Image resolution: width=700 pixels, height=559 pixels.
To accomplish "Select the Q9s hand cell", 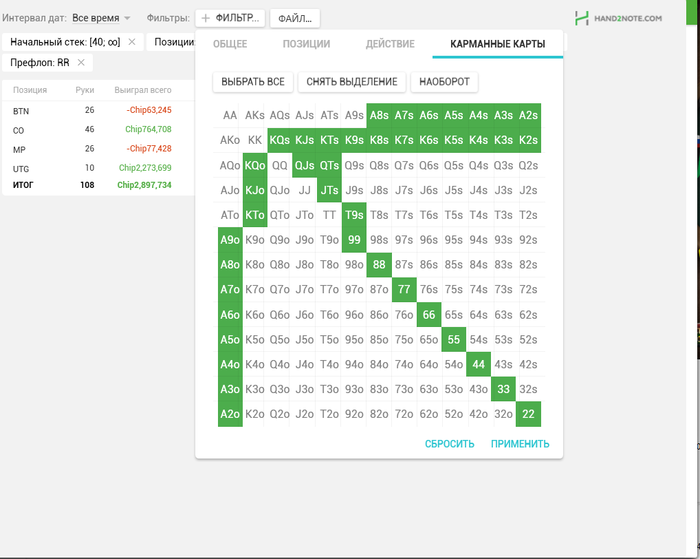I will coord(354,165).
